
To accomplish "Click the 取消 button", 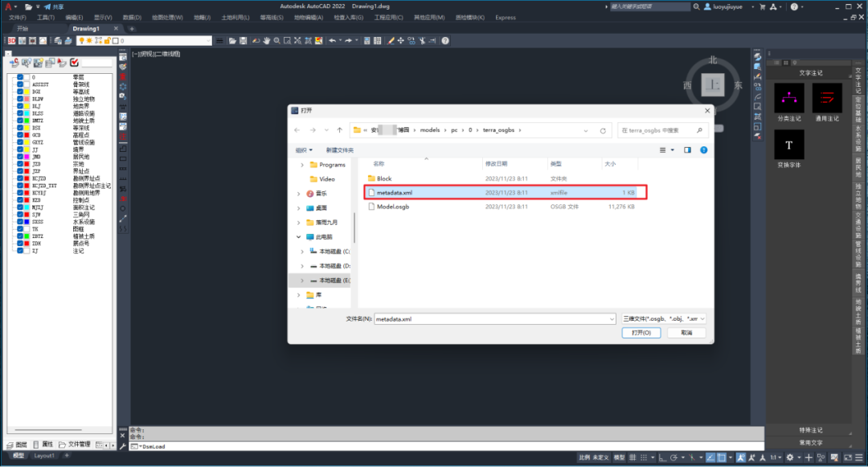I will pos(686,333).
